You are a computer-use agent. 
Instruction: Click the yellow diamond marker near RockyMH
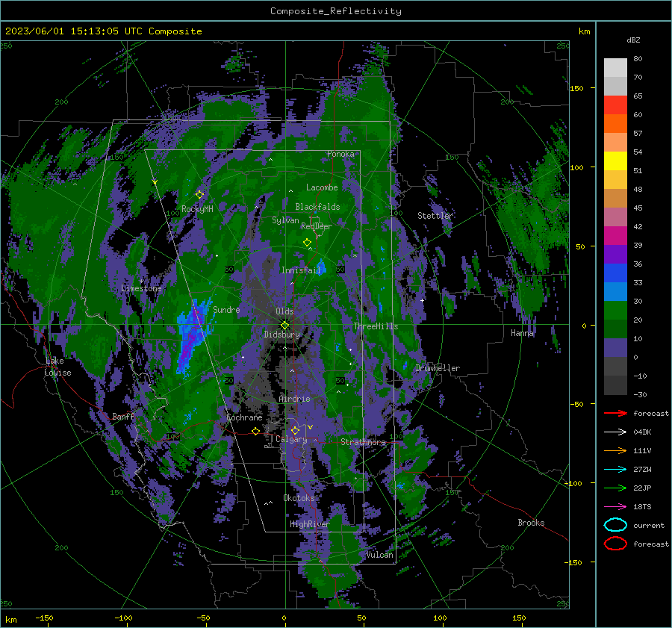[x=199, y=195]
